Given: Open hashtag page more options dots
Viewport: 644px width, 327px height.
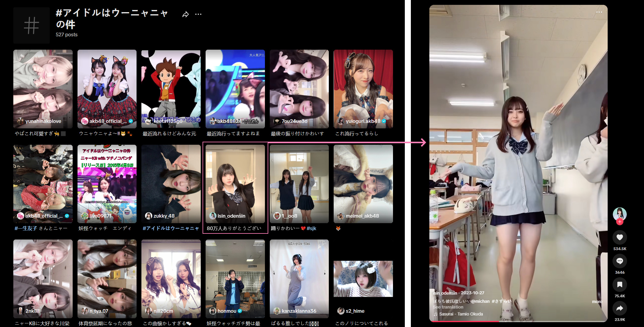Looking at the screenshot, I should pyautogui.click(x=198, y=14).
